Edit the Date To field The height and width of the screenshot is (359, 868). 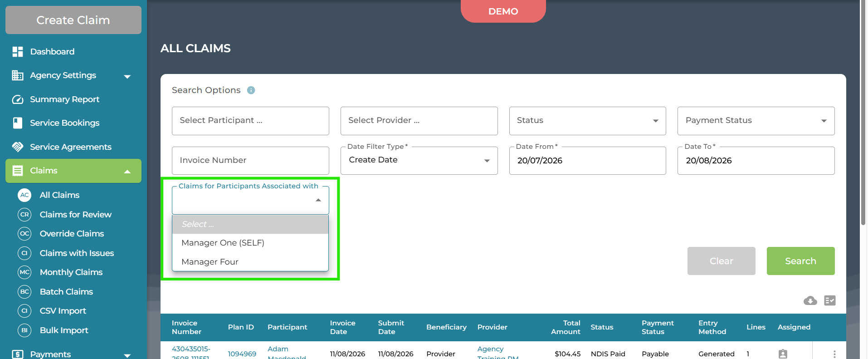[756, 161]
